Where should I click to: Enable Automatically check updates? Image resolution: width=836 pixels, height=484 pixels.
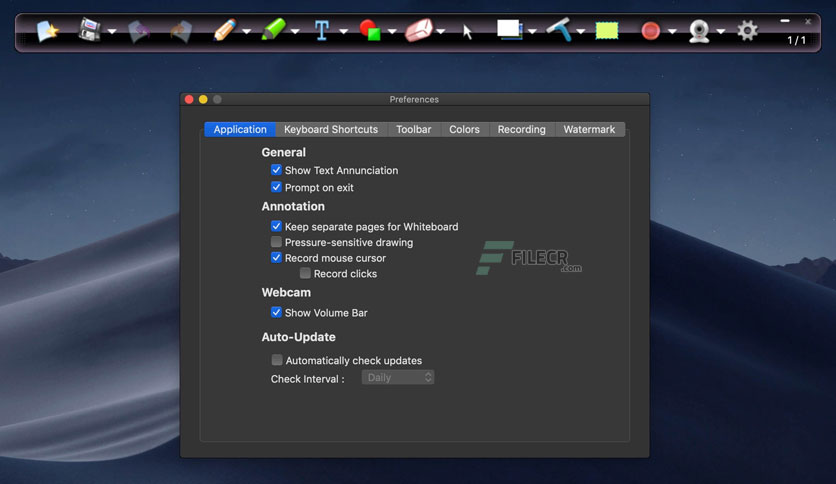tap(277, 360)
